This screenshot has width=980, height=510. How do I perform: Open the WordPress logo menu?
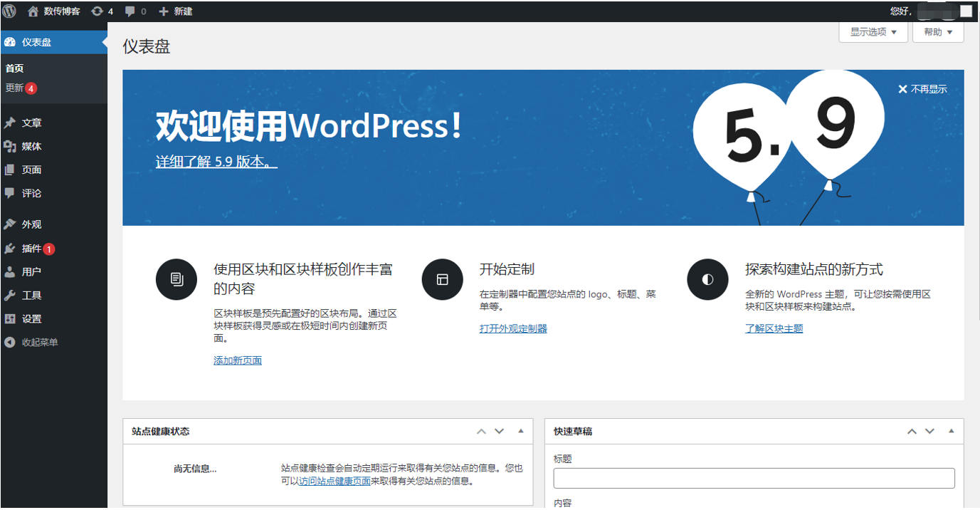(x=9, y=11)
